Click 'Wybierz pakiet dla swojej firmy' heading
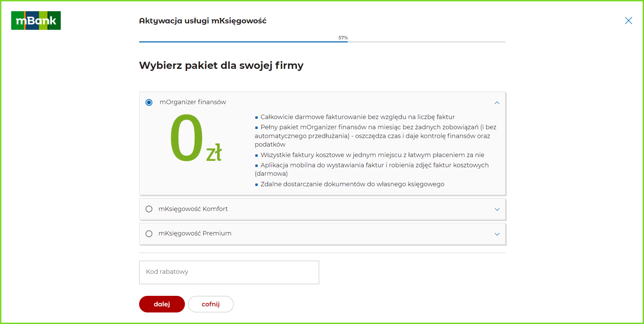 (x=221, y=65)
